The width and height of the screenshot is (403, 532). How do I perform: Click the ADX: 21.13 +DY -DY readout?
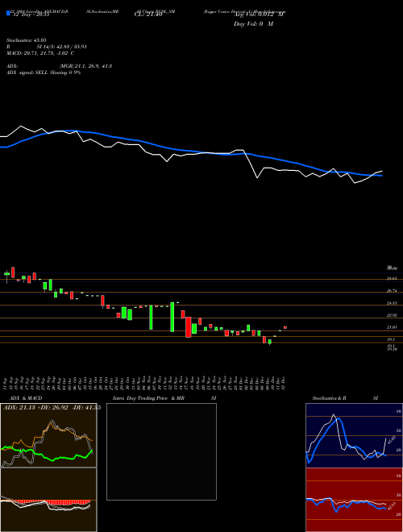coord(52,408)
